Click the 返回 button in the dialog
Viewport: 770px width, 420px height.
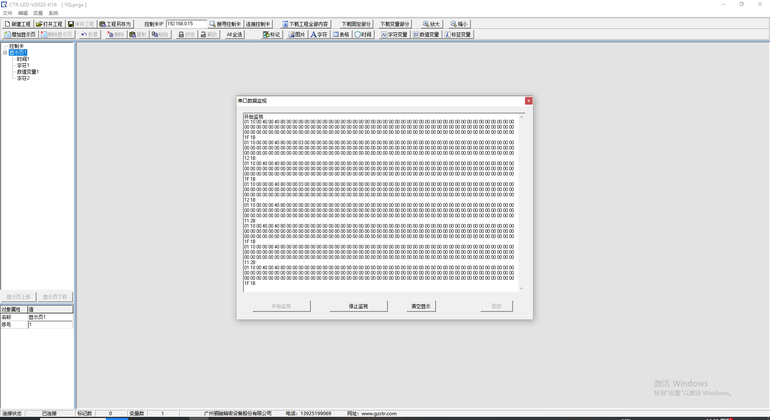496,306
